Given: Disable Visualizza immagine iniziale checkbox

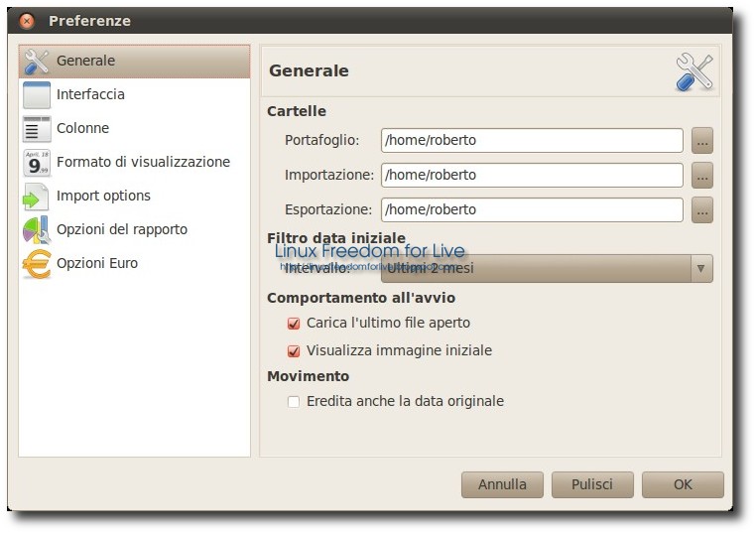Looking at the screenshot, I should click(294, 351).
